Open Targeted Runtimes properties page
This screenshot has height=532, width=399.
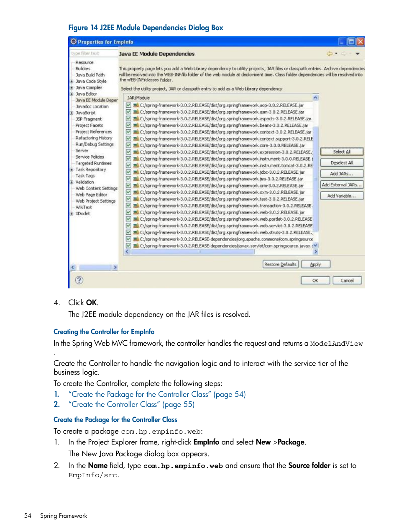(94, 163)
